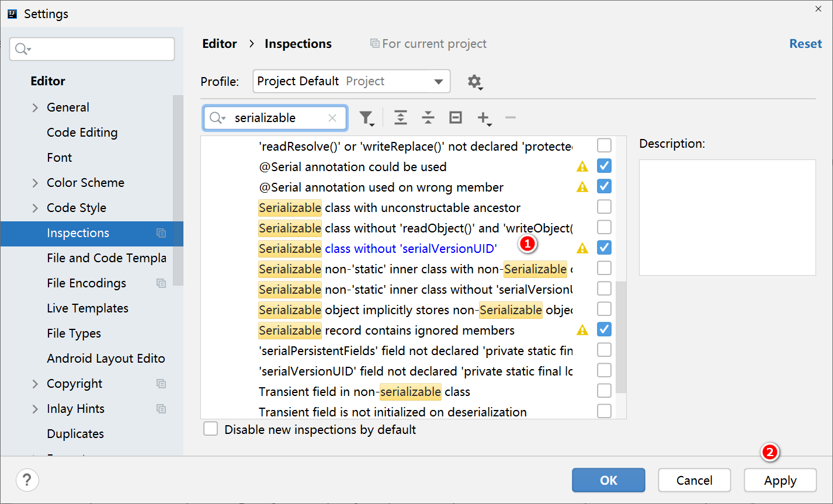Open search history magnifier in inspections filter

tap(217, 118)
